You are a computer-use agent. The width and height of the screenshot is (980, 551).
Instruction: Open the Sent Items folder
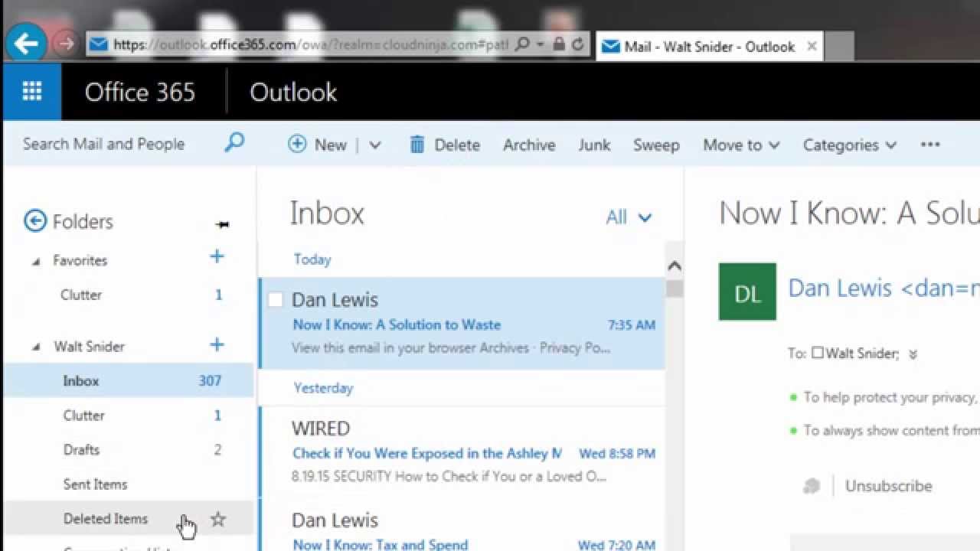[x=129, y=484]
